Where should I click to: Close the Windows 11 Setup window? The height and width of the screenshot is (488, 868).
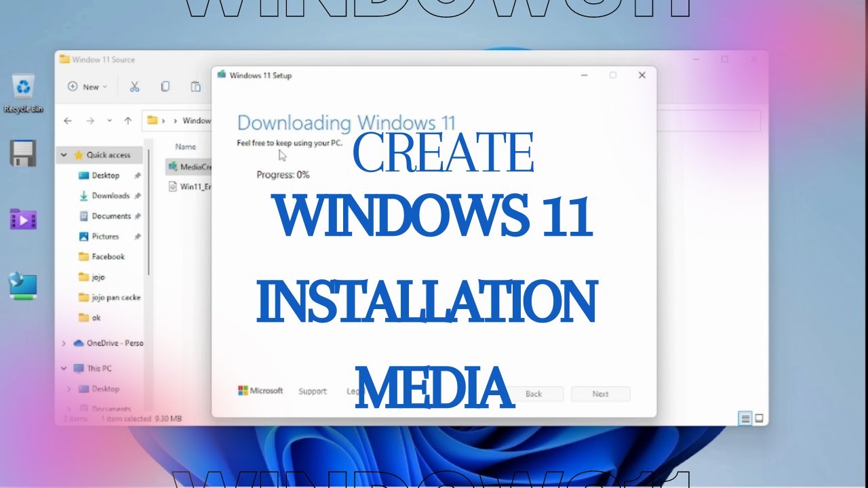(x=642, y=75)
